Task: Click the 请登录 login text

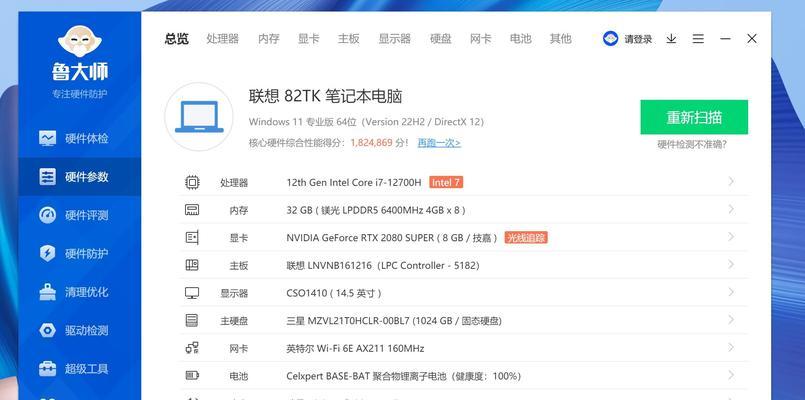Action: coord(638,39)
